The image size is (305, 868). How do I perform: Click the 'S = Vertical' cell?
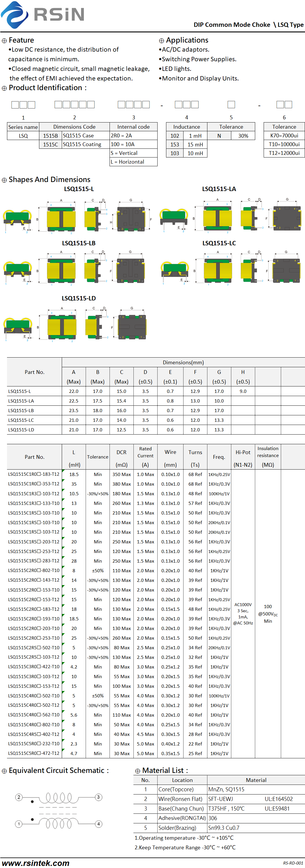(133, 153)
